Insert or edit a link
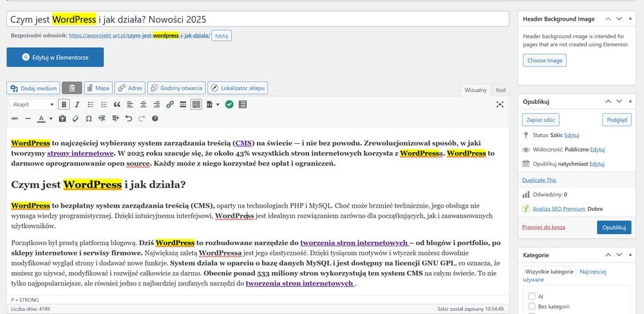 (170, 104)
